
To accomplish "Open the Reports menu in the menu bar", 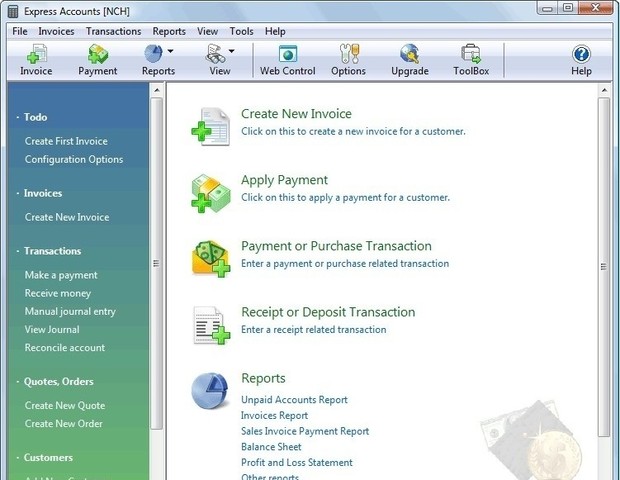I will click(169, 31).
